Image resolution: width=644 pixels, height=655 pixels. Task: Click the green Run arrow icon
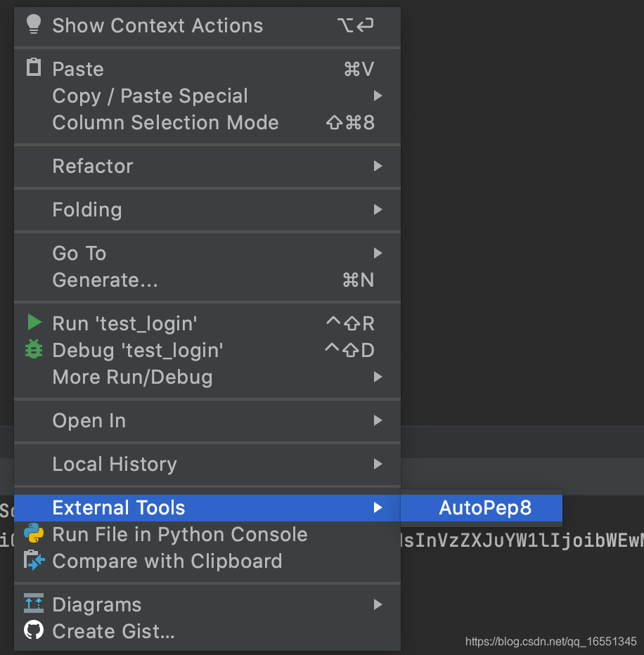click(33, 323)
